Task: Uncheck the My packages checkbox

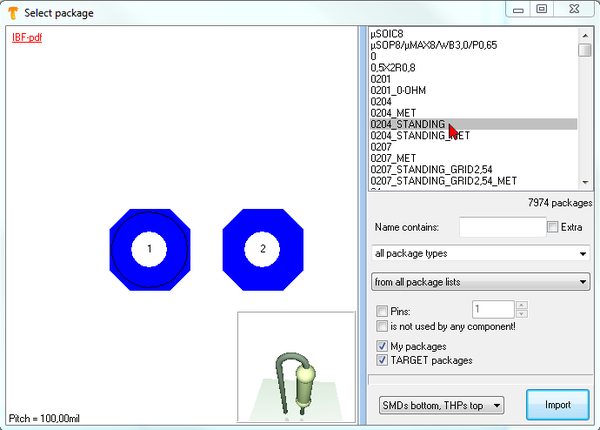Action: pyautogui.click(x=381, y=345)
